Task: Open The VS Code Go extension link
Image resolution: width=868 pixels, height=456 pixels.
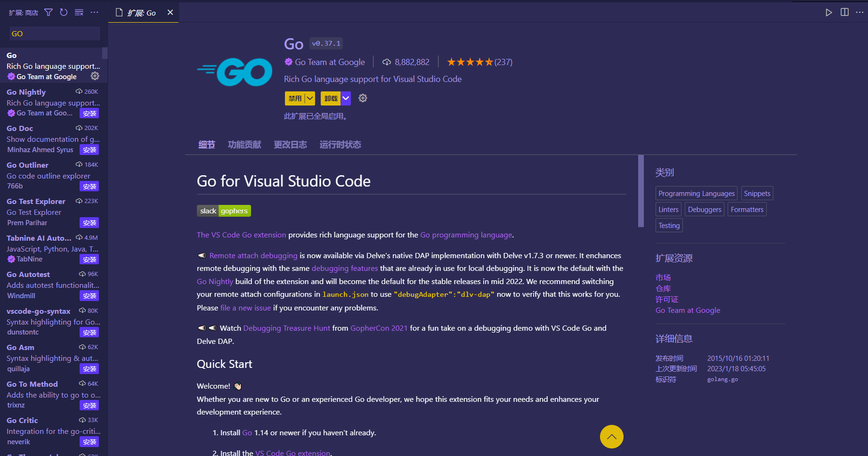Action: point(241,235)
